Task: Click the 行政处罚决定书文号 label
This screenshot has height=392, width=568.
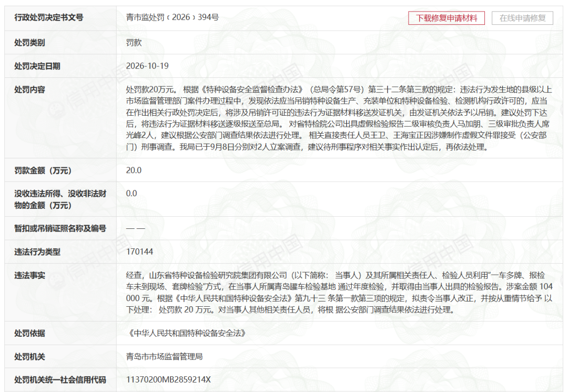Action: [49, 17]
